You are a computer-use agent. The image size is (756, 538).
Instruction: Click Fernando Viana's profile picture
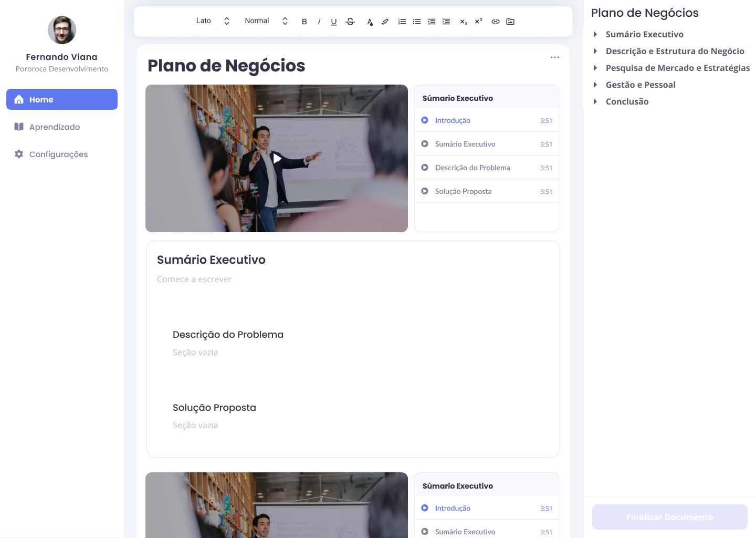tap(62, 30)
